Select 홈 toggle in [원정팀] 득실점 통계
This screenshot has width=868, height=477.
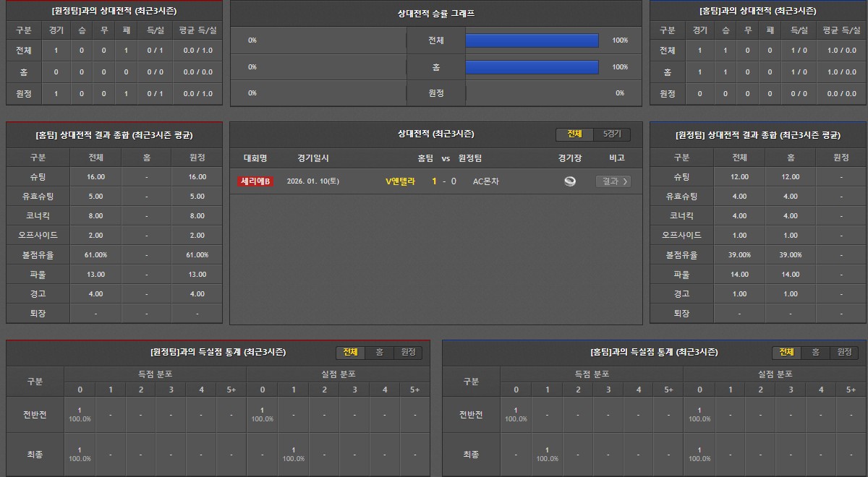(379, 352)
